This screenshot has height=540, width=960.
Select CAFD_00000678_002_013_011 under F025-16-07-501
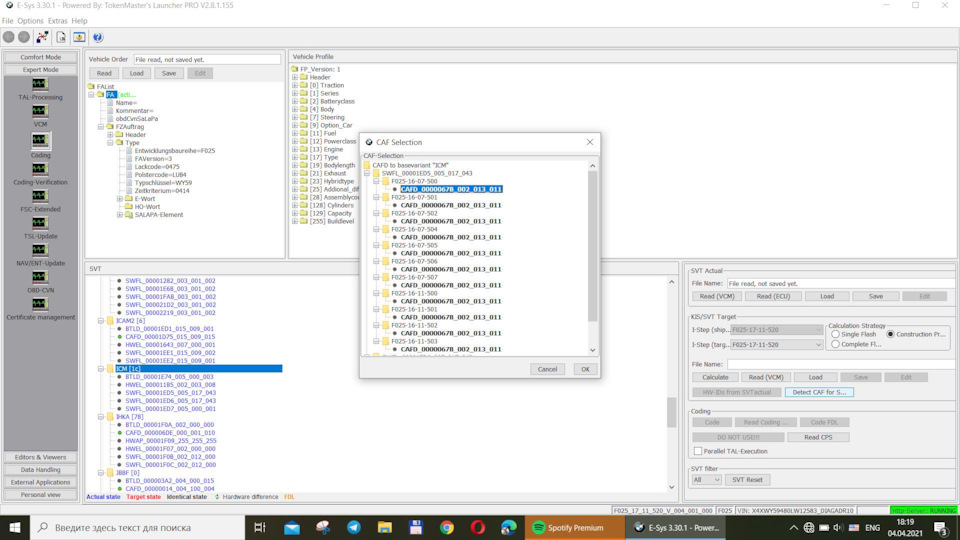pyautogui.click(x=451, y=205)
